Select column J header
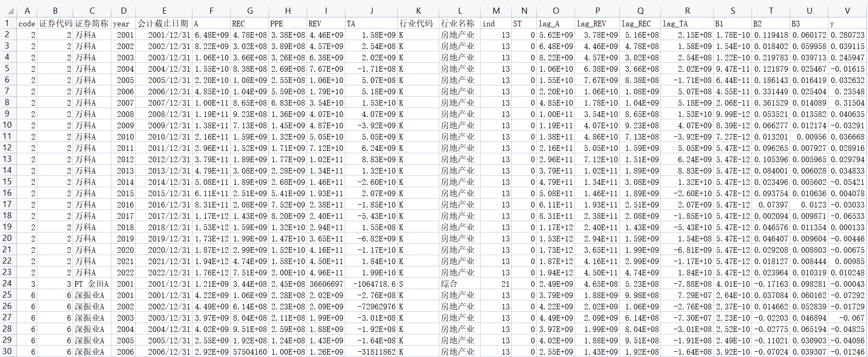The image size is (868, 357). 371,11
